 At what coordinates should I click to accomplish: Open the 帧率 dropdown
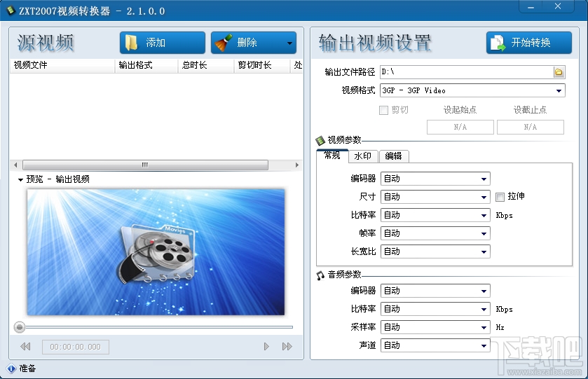pos(435,233)
